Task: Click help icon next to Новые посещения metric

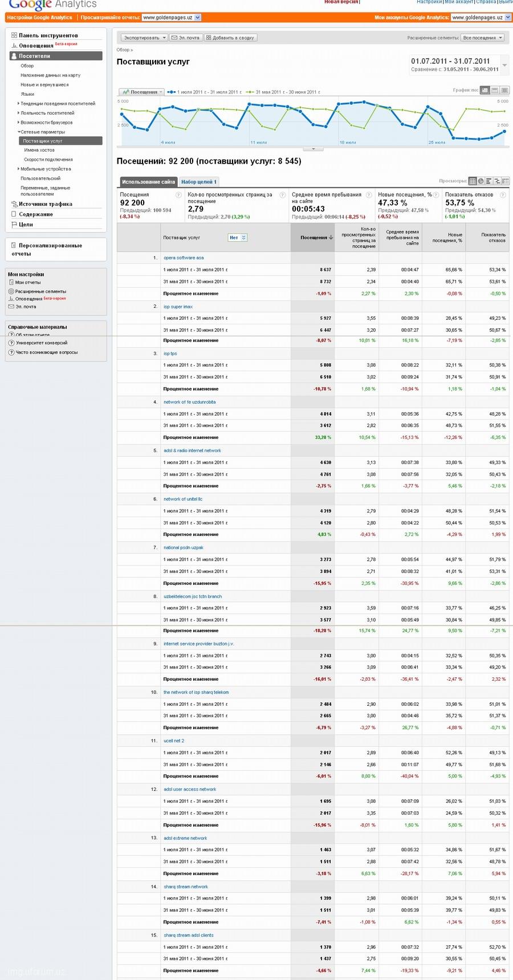Action: point(437,195)
